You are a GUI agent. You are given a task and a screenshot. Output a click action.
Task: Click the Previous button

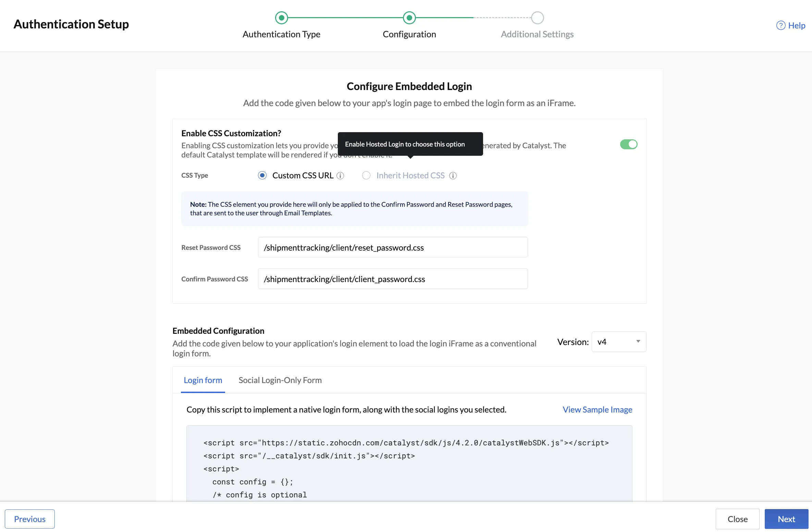(30, 519)
